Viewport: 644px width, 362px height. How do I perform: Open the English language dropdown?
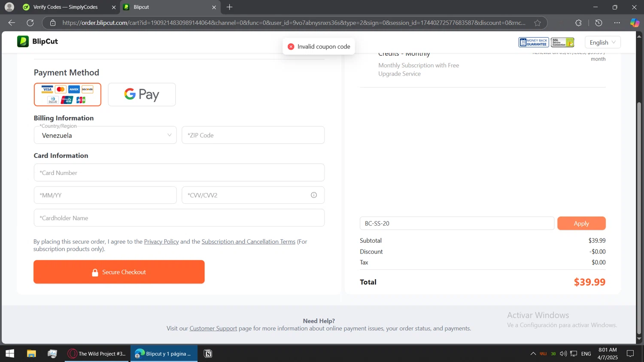tap(603, 42)
